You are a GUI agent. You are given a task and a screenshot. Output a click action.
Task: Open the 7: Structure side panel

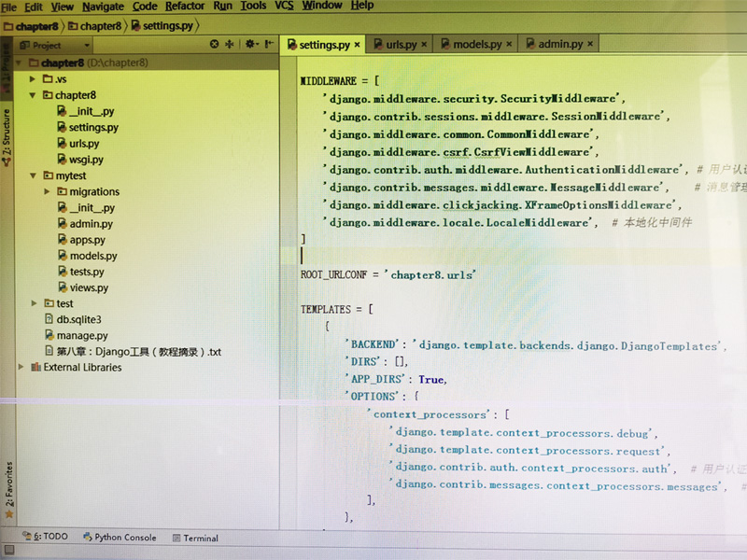[7, 138]
